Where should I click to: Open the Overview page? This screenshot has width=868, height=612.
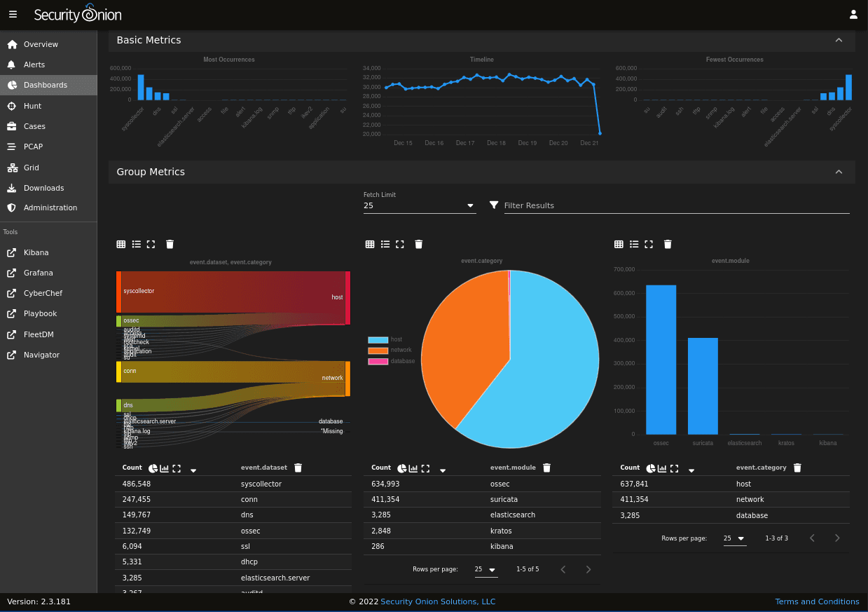tap(48, 44)
